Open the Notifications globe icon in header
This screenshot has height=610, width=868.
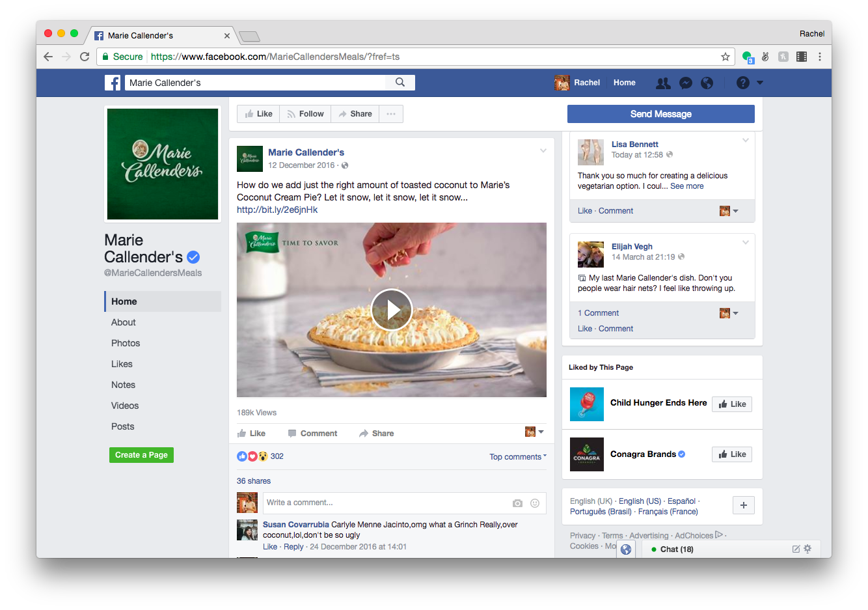(707, 83)
